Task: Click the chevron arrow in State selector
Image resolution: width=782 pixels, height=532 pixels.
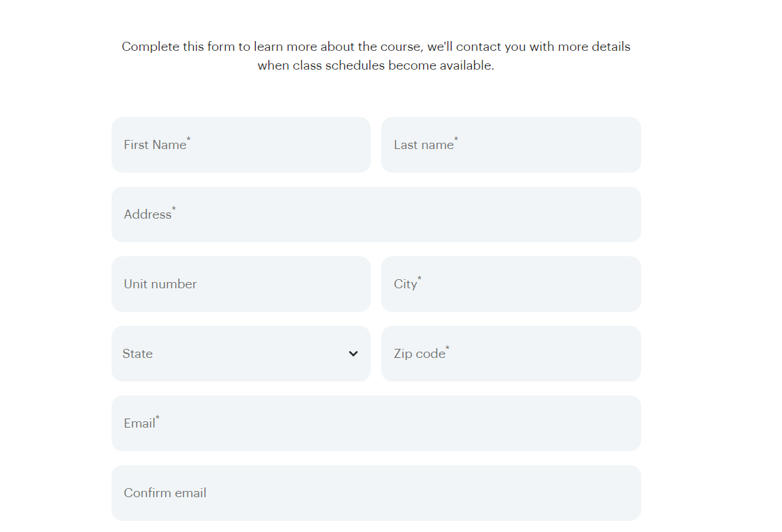Action: (353, 354)
